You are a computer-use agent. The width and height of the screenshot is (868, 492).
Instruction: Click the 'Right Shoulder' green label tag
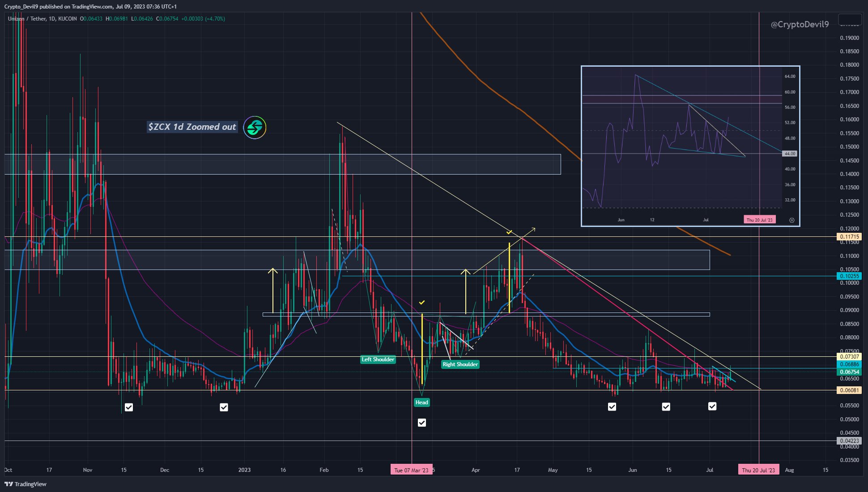[460, 364]
